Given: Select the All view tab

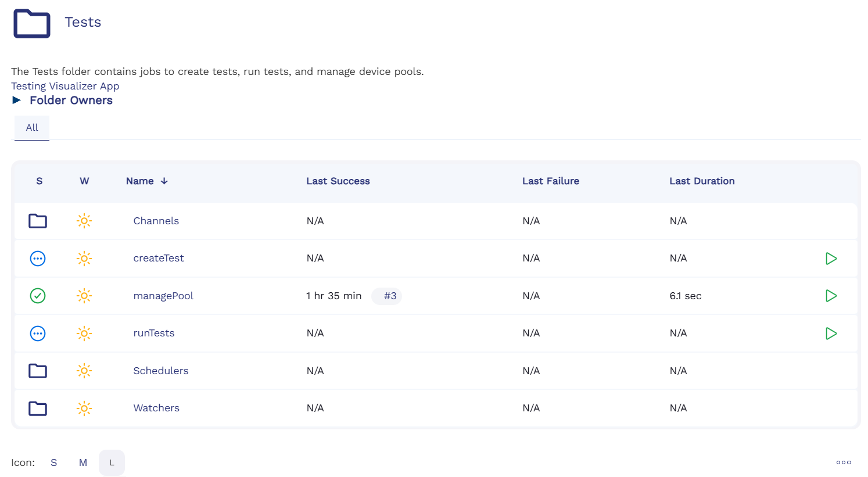Looking at the screenshot, I should (32, 128).
